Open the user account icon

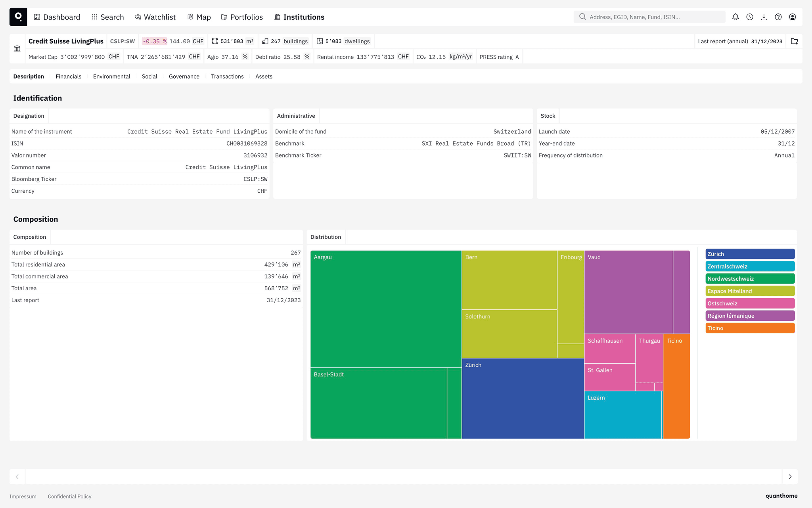click(793, 17)
